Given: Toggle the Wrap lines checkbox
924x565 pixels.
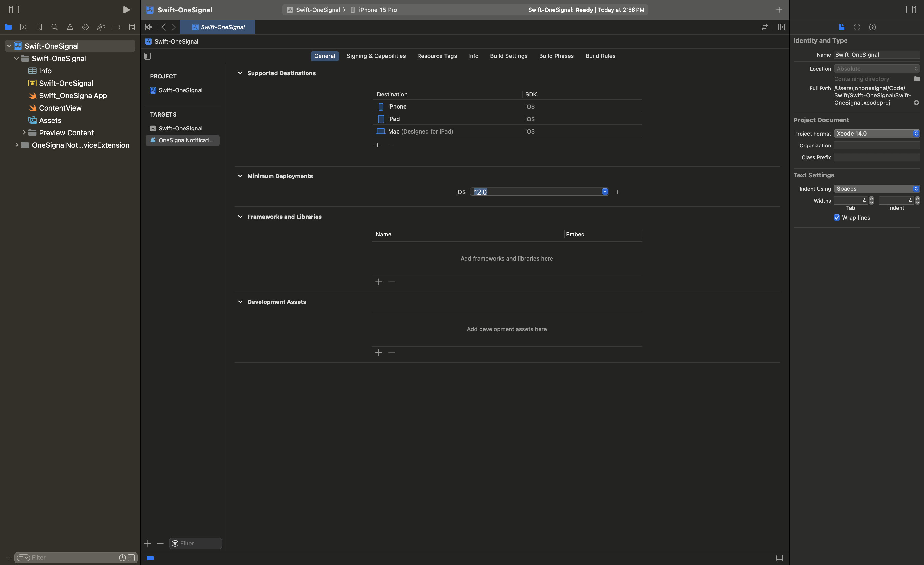Looking at the screenshot, I should (x=837, y=218).
